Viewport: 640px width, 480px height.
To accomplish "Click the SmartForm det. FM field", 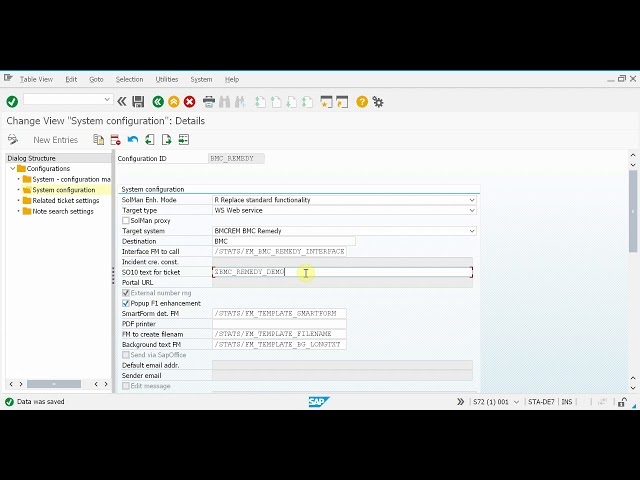I will [279, 313].
